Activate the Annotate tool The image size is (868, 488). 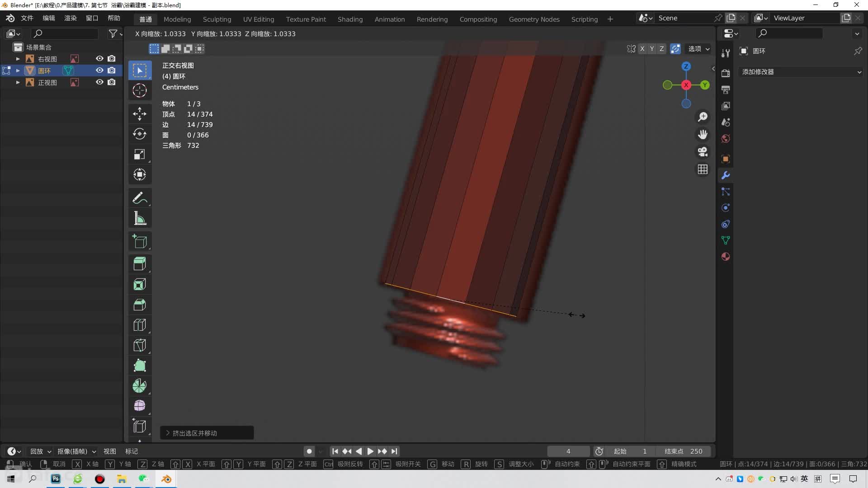pyautogui.click(x=140, y=198)
